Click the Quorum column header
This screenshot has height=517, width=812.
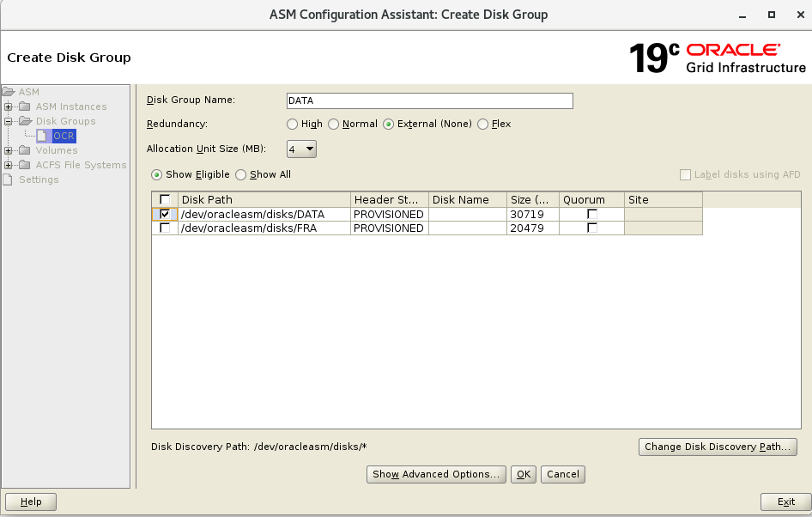591,199
